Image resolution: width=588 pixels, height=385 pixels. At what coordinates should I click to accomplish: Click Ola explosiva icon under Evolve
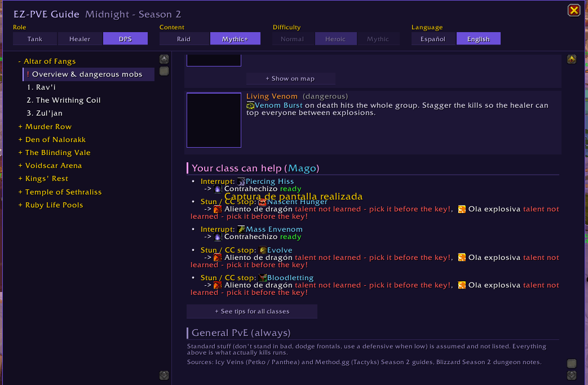[x=462, y=258]
